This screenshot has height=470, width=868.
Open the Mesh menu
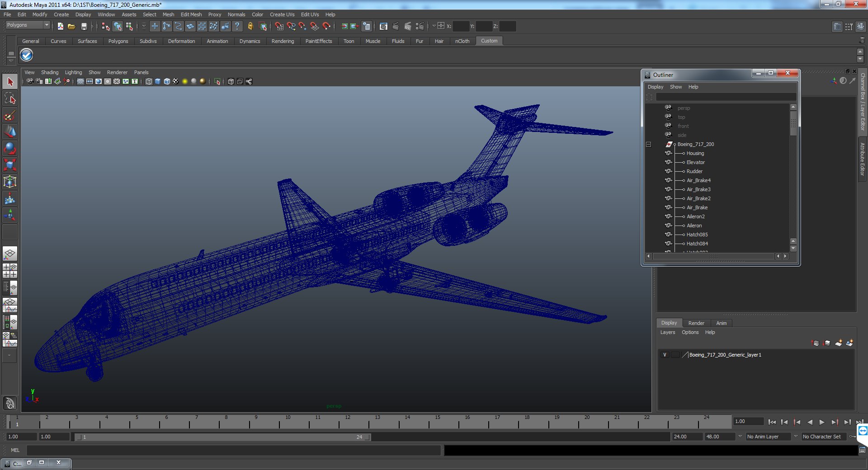(x=168, y=14)
